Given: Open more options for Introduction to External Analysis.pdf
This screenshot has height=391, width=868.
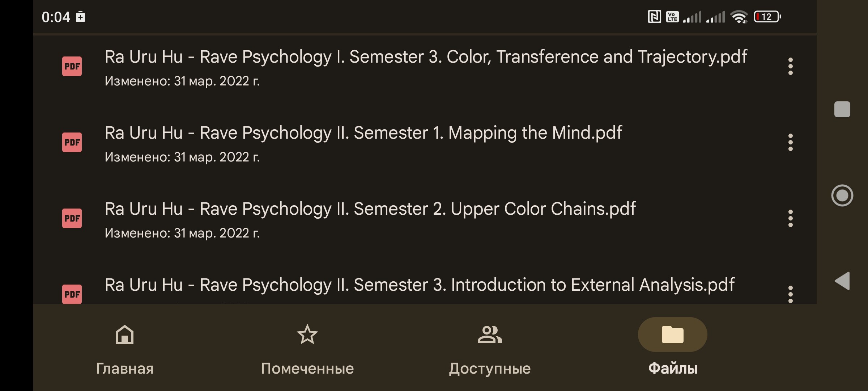Looking at the screenshot, I should click(790, 294).
